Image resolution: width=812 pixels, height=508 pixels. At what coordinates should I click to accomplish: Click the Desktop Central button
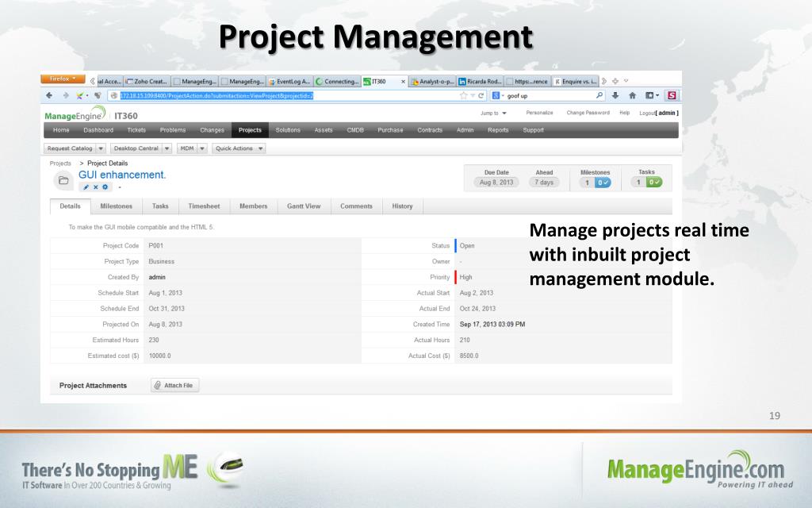coord(136,148)
